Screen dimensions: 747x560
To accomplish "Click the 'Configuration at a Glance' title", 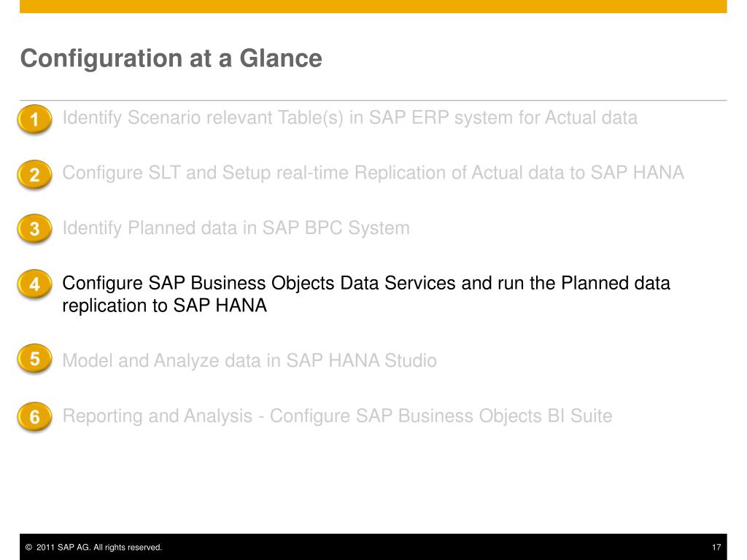I will 171,58.
